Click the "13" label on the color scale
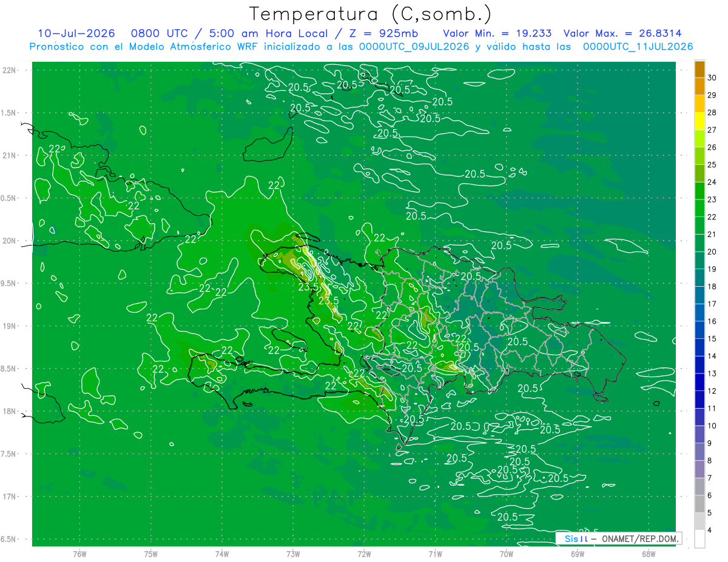The height and width of the screenshot is (562, 728). (712, 373)
